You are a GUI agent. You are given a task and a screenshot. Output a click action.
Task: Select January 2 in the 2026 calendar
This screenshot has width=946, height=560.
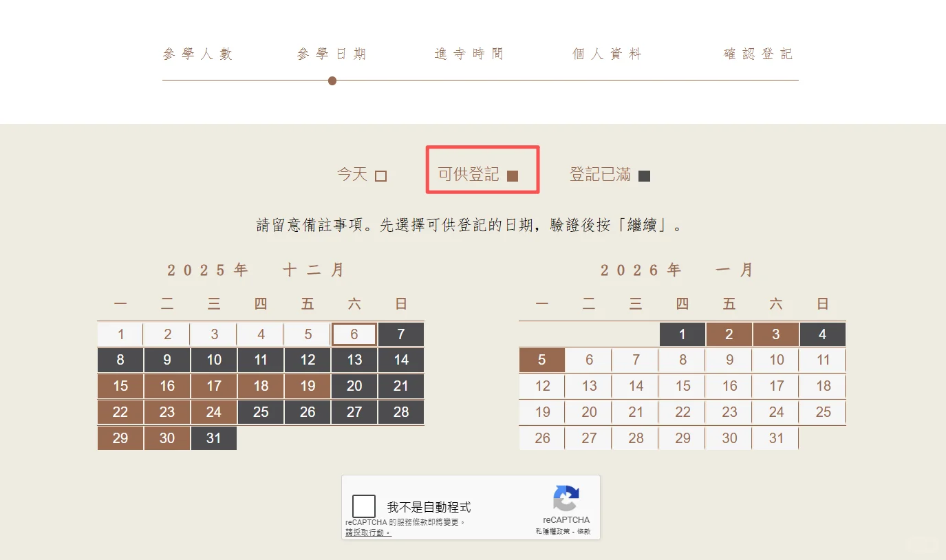[729, 334]
